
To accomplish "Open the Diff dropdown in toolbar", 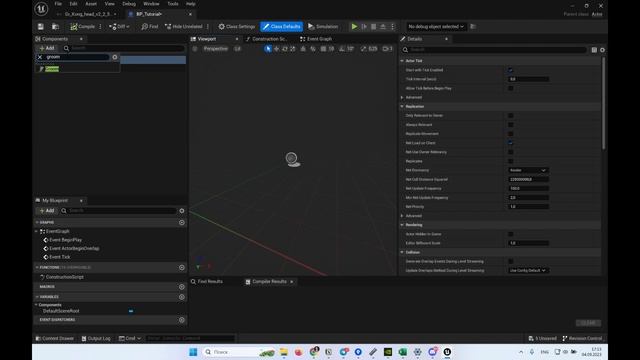I will pyautogui.click(x=119, y=27).
